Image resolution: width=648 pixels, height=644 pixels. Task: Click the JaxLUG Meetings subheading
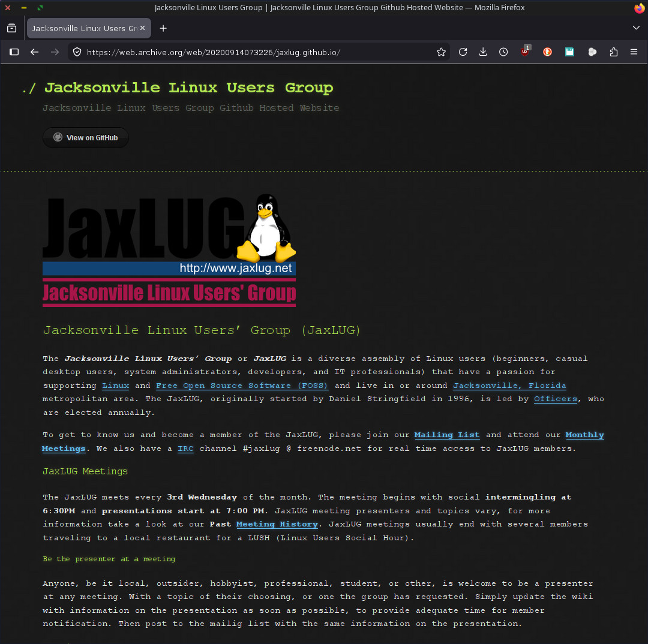click(85, 471)
